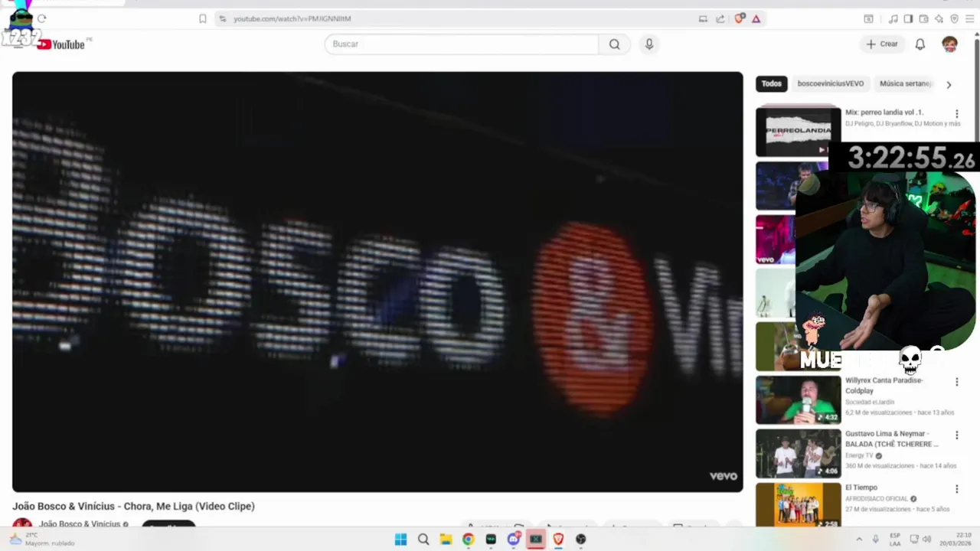This screenshot has width=980, height=551.
Task: Click the Sociedad el Jardín channel name
Action: (870, 402)
